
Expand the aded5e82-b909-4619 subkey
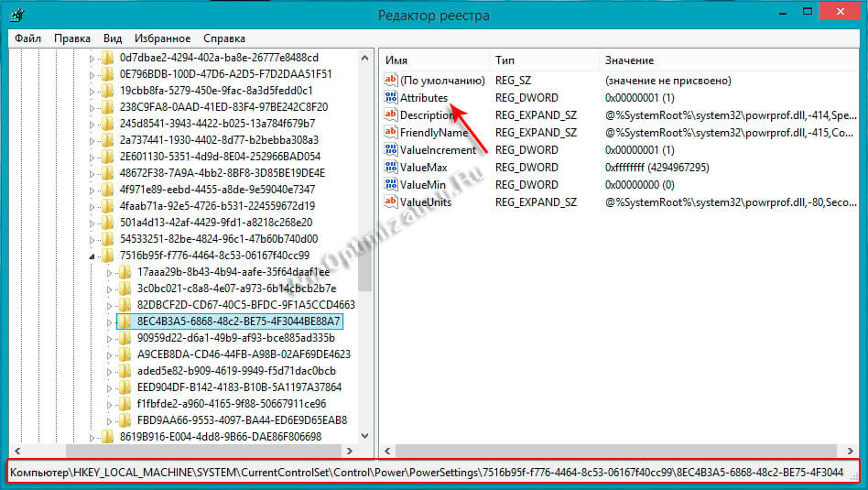110,372
